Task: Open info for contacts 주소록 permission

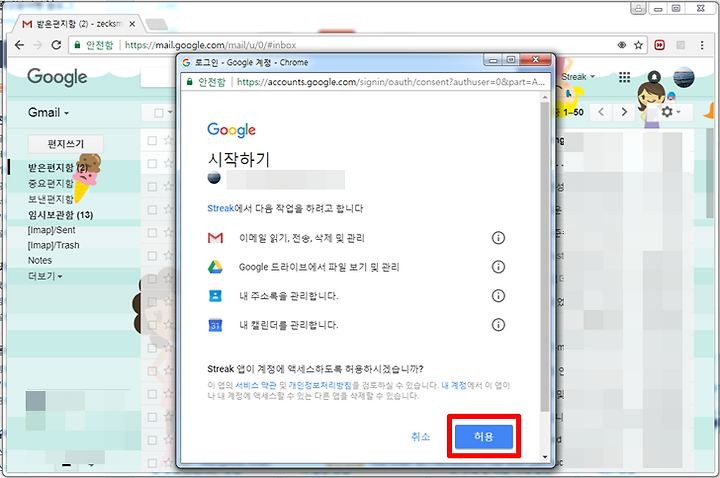Action: click(498, 296)
